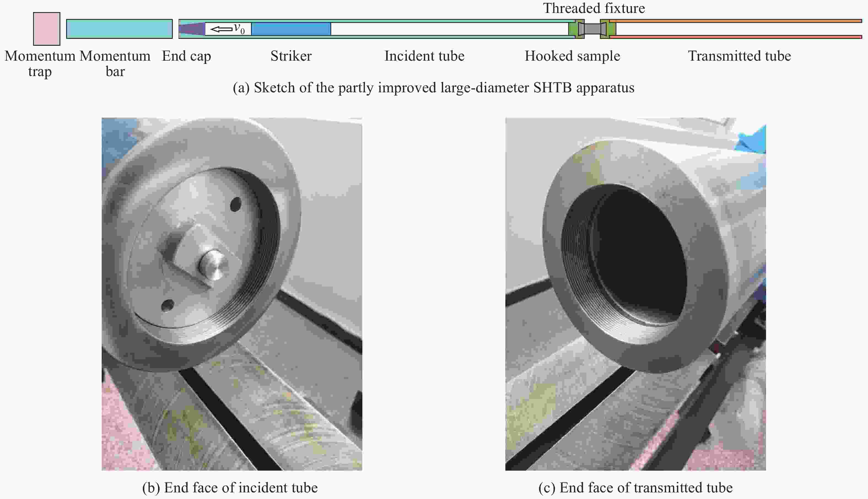Click caption '(b) End face of incident tube'
The width and height of the screenshot is (868, 499).
[230, 487]
